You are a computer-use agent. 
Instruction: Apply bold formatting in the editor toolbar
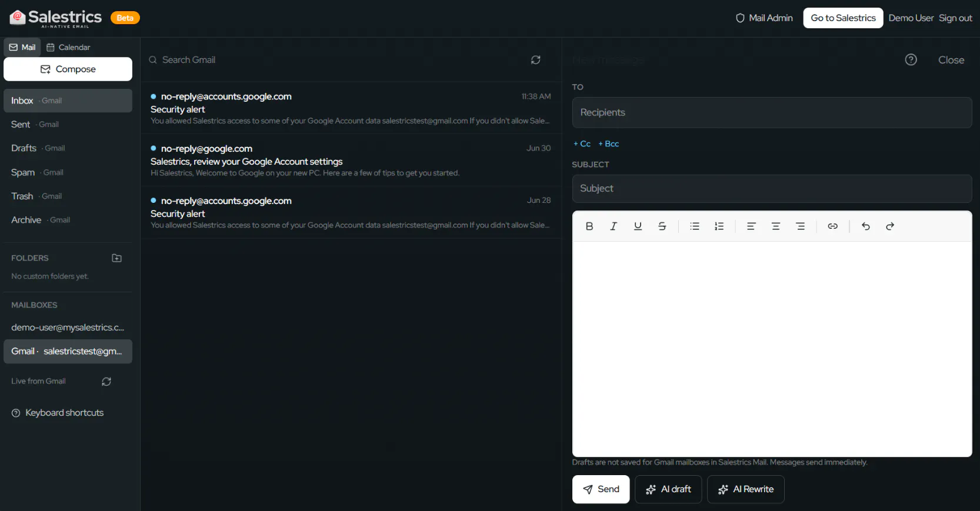point(589,226)
